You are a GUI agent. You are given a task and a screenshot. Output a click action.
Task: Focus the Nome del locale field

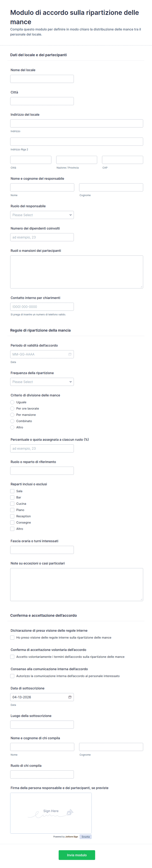pos(42,79)
